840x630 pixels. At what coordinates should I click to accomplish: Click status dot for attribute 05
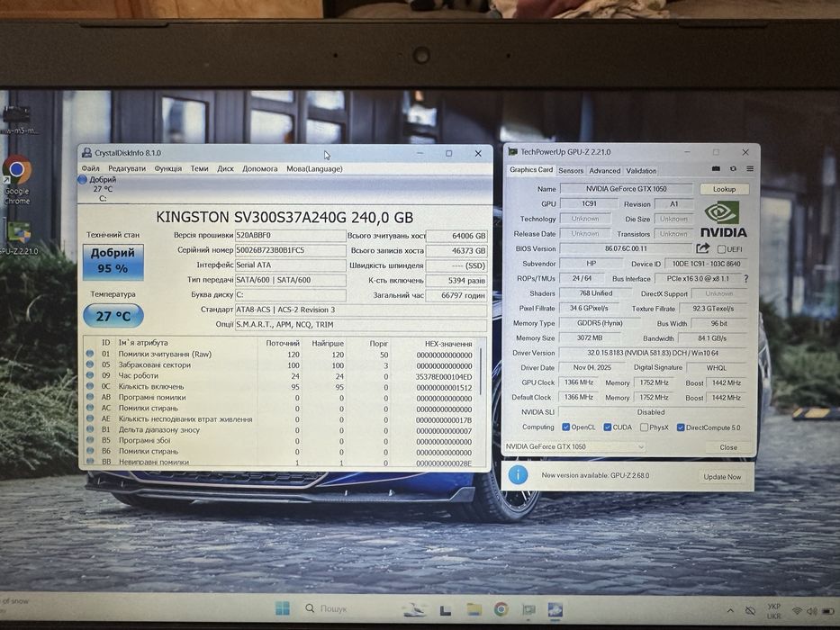coord(90,364)
